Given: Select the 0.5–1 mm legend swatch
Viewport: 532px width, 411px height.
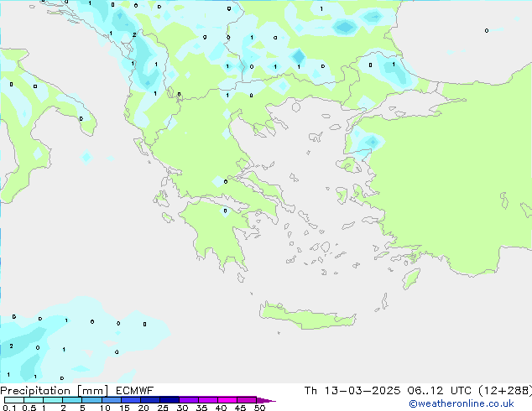Looking at the screenshot, I should [x=34, y=400].
